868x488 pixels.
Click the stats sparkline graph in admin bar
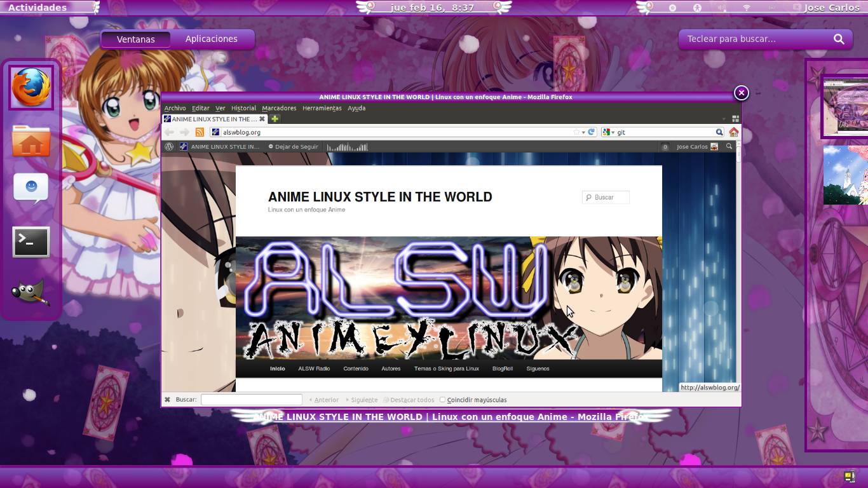coord(347,147)
